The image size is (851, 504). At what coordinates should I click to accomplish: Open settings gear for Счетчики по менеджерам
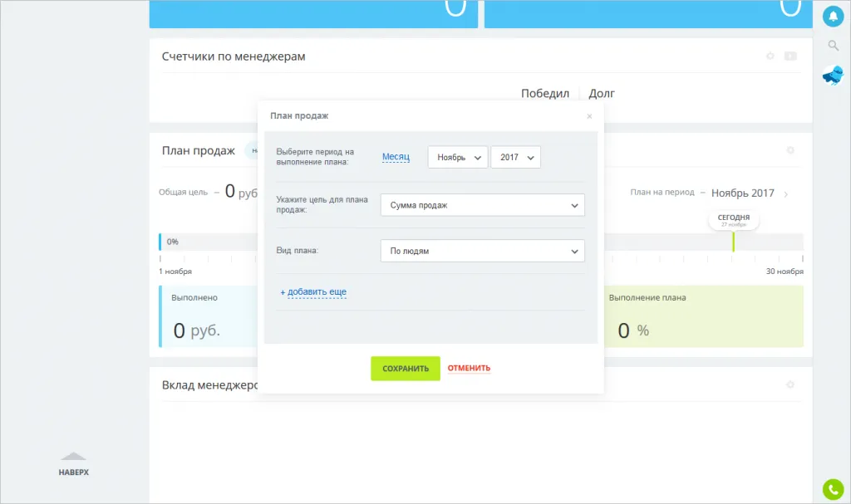tap(770, 56)
